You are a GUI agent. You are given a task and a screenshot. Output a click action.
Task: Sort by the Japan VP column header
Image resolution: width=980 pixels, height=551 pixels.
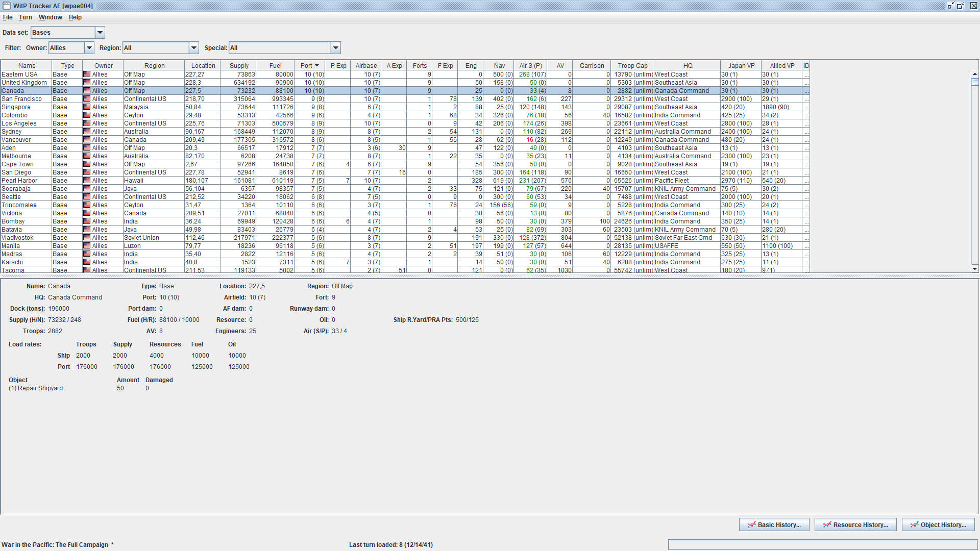741,66
